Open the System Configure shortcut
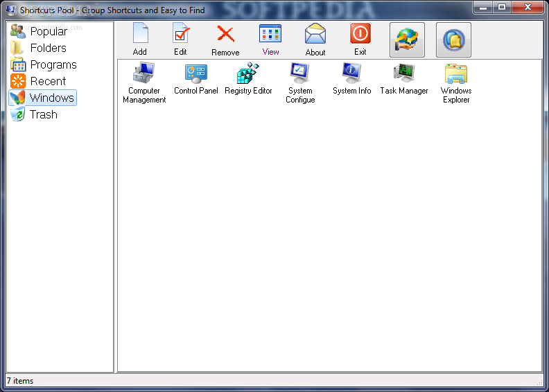Image resolution: width=549 pixels, height=392 pixels. tap(300, 83)
